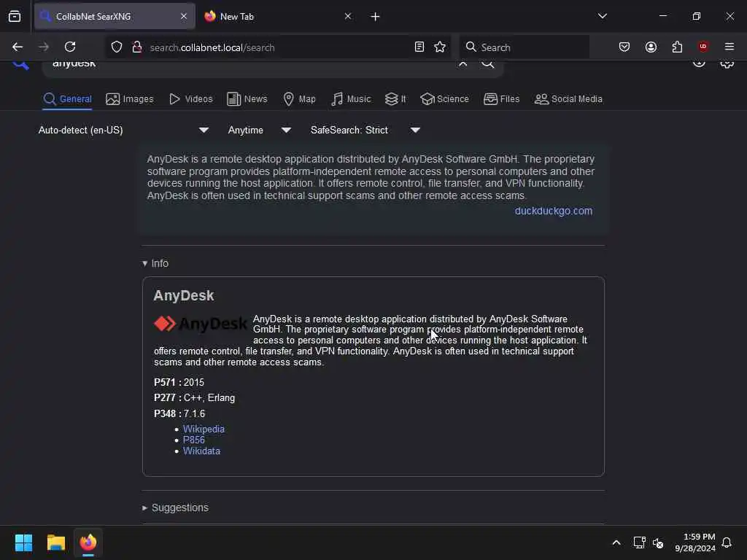
Task: Open clock showing 1:59 PM
Action: point(695,542)
